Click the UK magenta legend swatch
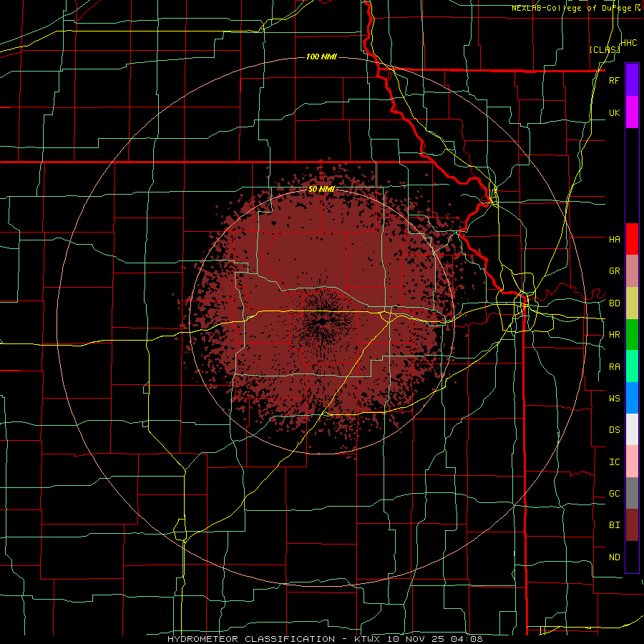The image size is (644, 644). (632, 112)
